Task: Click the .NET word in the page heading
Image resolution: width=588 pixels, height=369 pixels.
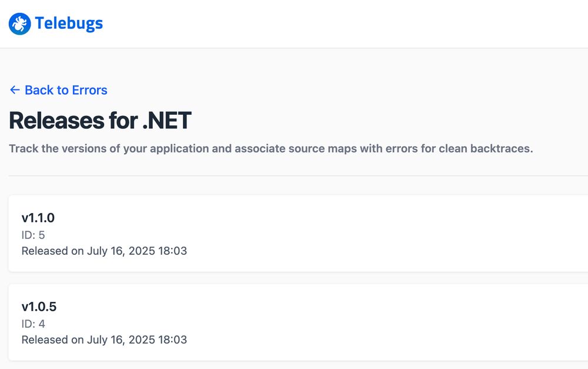Action: point(167,121)
